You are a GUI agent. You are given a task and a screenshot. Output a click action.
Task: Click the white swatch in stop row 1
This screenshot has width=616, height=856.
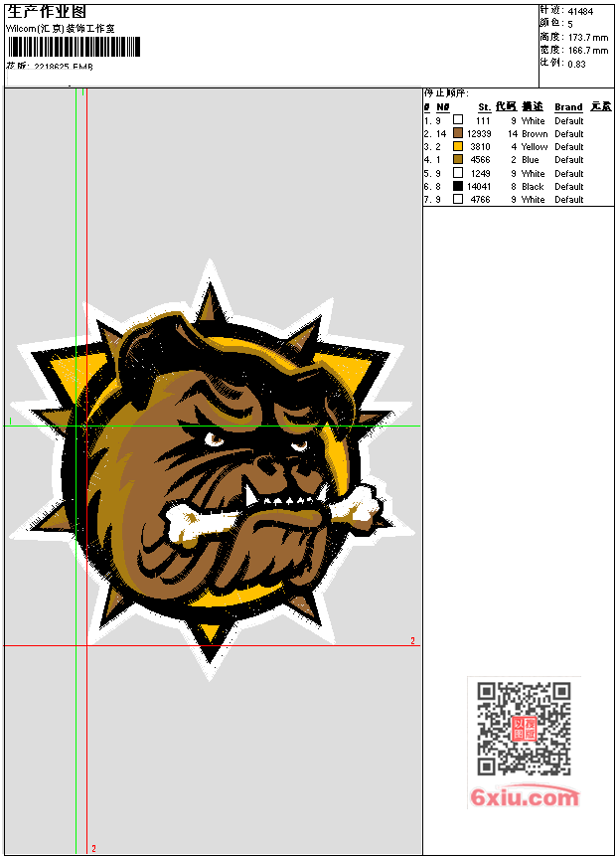point(458,119)
